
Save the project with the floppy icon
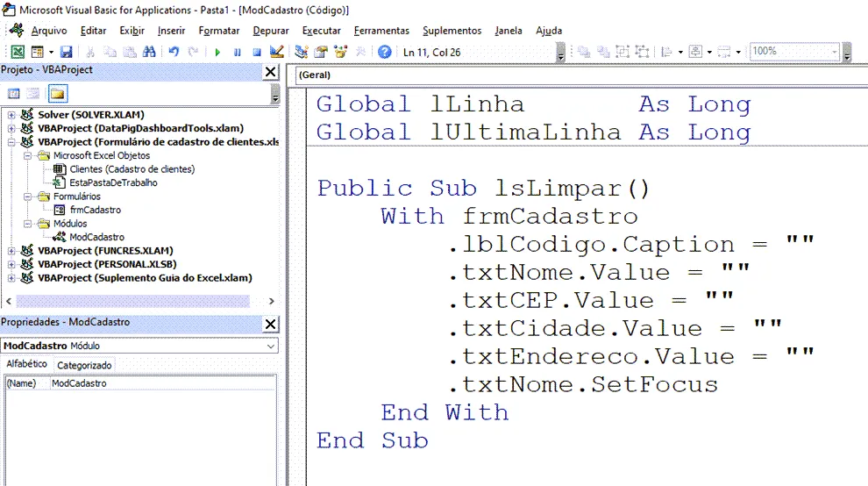67,52
